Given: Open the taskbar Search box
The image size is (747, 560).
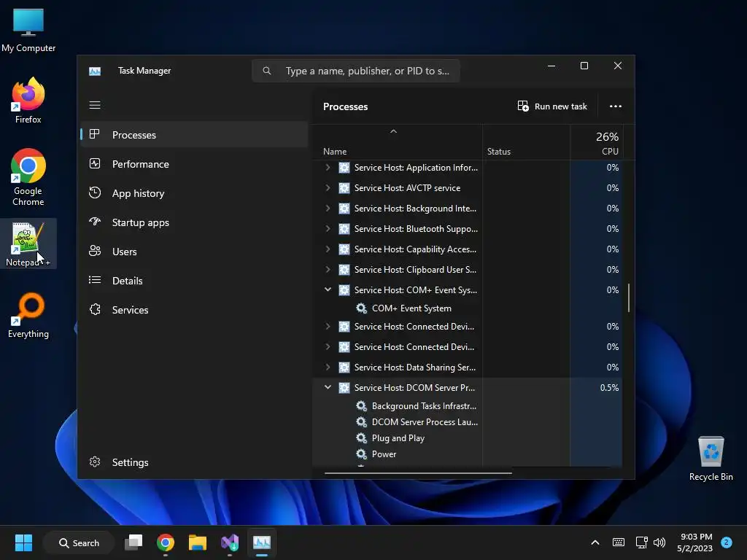Looking at the screenshot, I should [79, 542].
